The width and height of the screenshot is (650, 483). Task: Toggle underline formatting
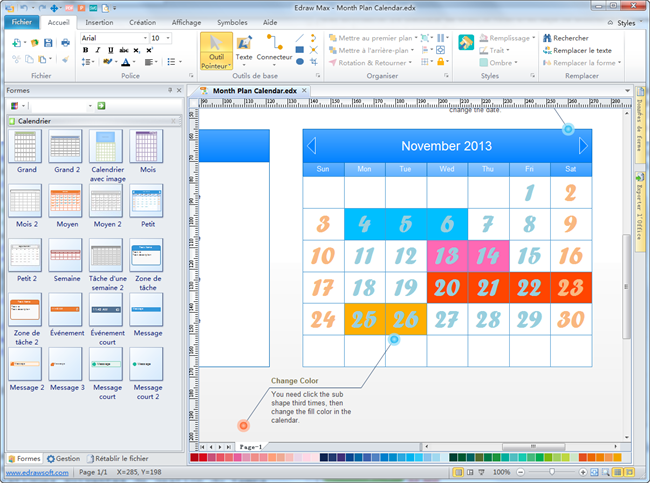pos(110,50)
